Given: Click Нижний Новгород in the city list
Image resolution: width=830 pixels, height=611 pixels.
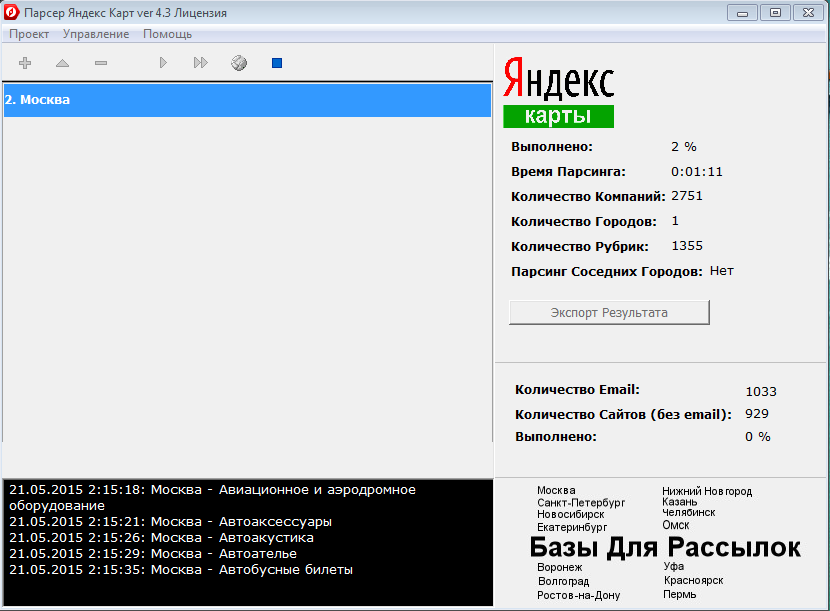Looking at the screenshot, I should pos(707,491).
